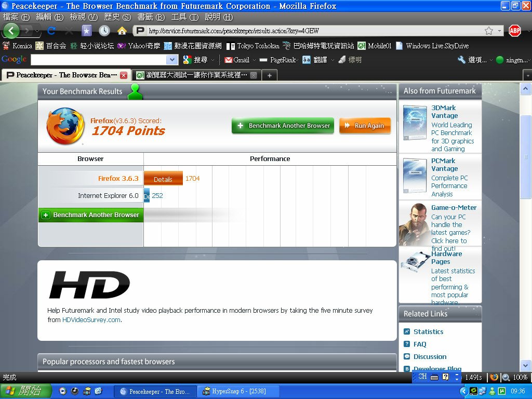This screenshot has width=532, height=399.
Task: Open the bookmarks star toolbar button
Action: pos(87,31)
